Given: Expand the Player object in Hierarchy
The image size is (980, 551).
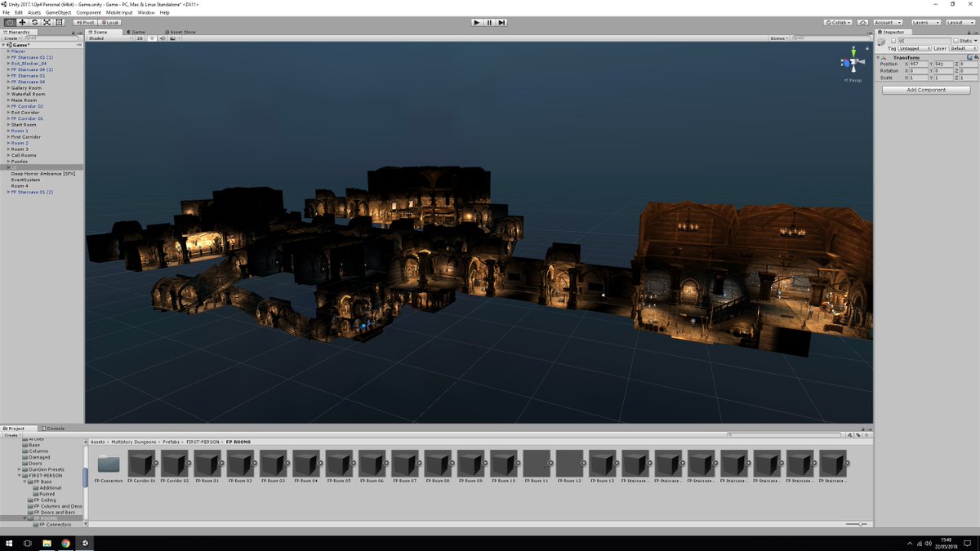Looking at the screenshot, I should tap(8, 51).
